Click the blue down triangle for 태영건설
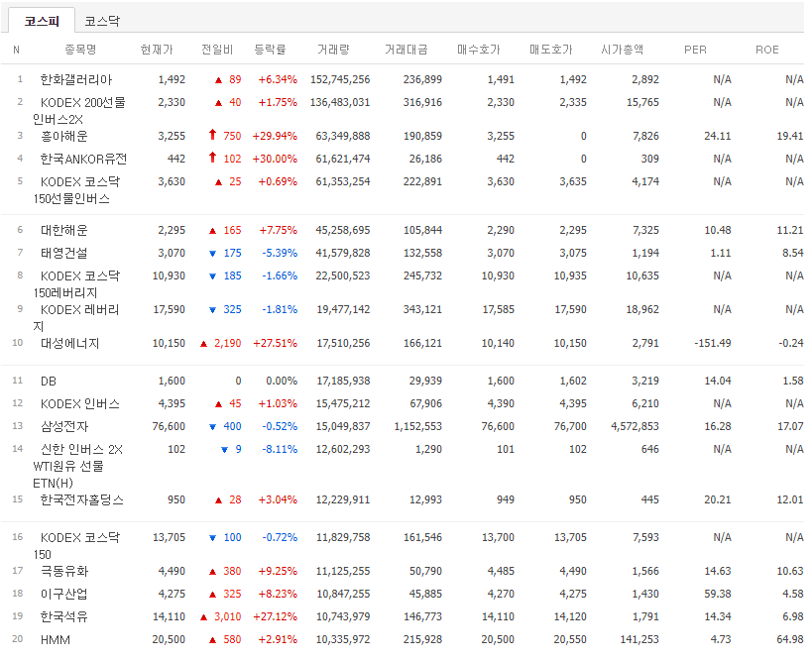 click(x=212, y=254)
